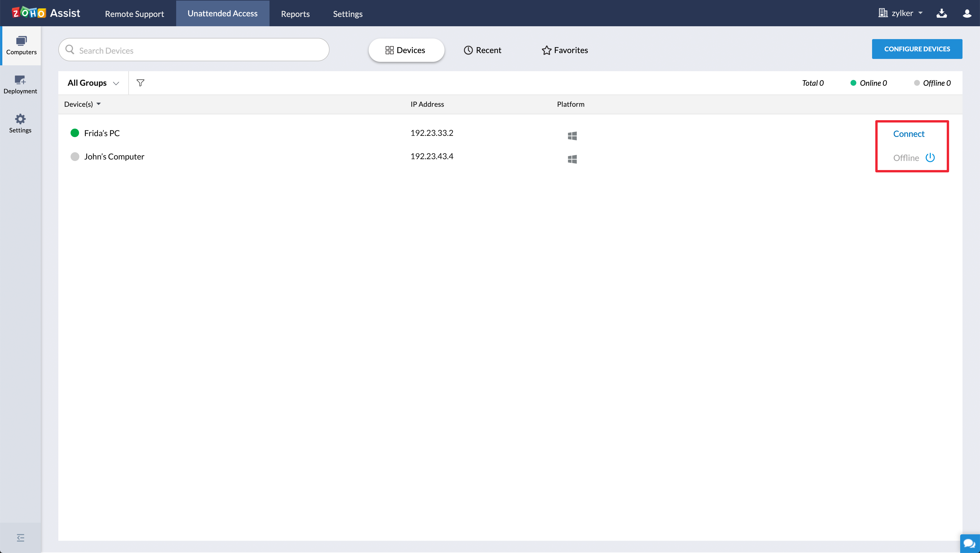The height and width of the screenshot is (553, 980).
Task: Select the John's Computer row
Action: (x=114, y=157)
